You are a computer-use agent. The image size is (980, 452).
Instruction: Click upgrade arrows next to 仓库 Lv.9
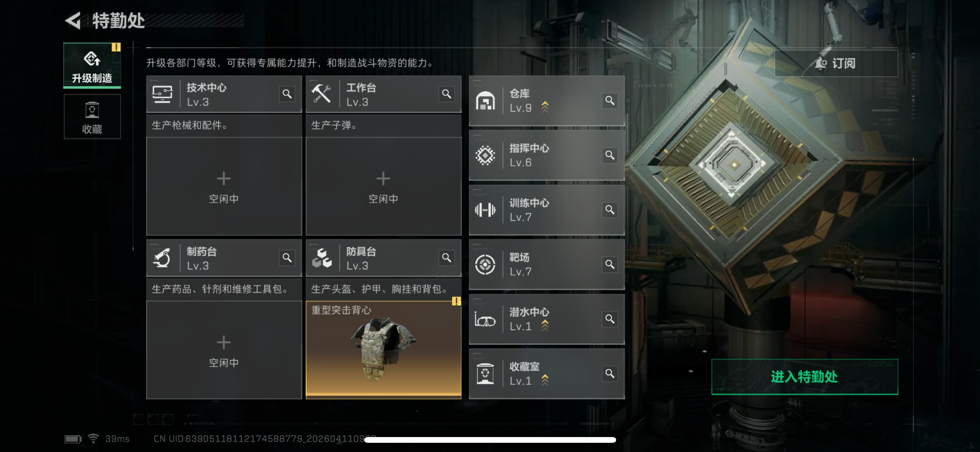[545, 107]
